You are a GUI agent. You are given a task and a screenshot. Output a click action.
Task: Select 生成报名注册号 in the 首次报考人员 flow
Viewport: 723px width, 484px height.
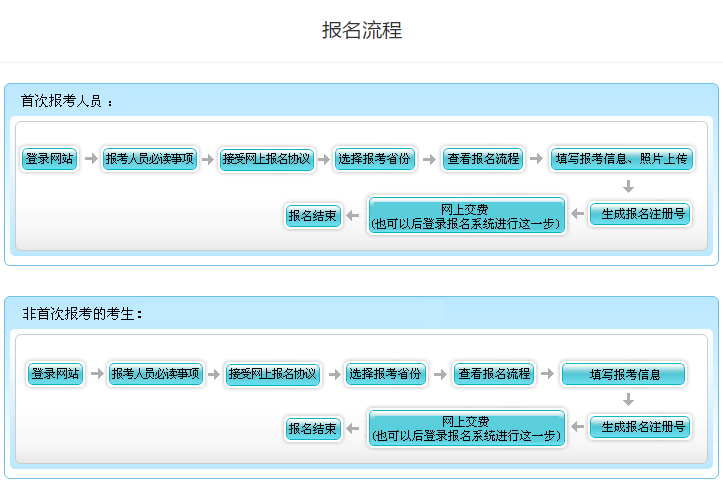click(640, 214)
